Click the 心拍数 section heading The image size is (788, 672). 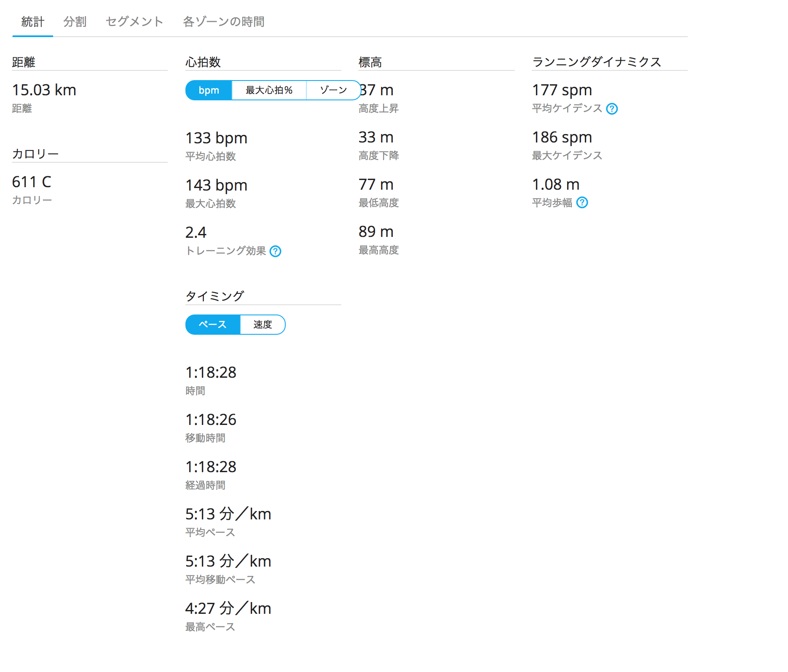coord(203,62)
